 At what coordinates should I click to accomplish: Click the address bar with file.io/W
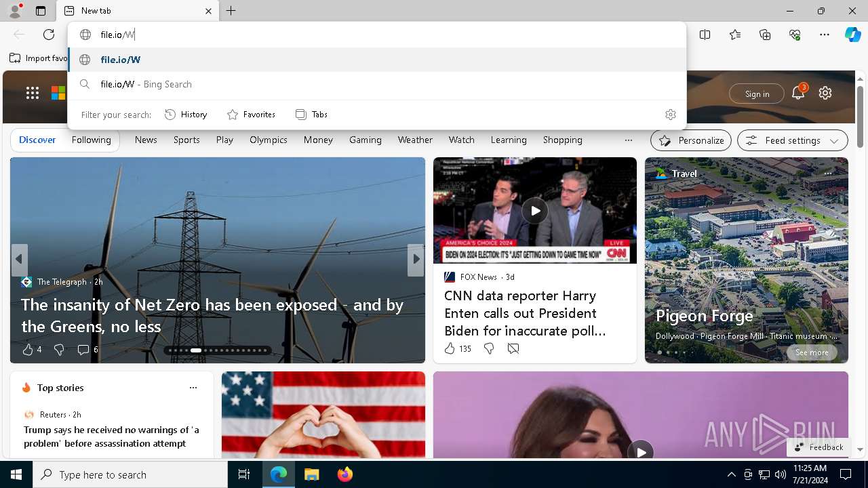click(377, 35)
